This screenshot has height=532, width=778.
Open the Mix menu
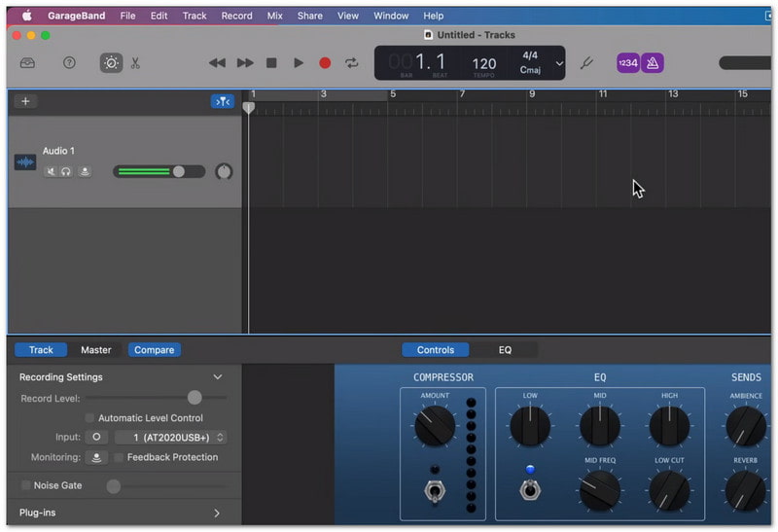pos(274,16)
